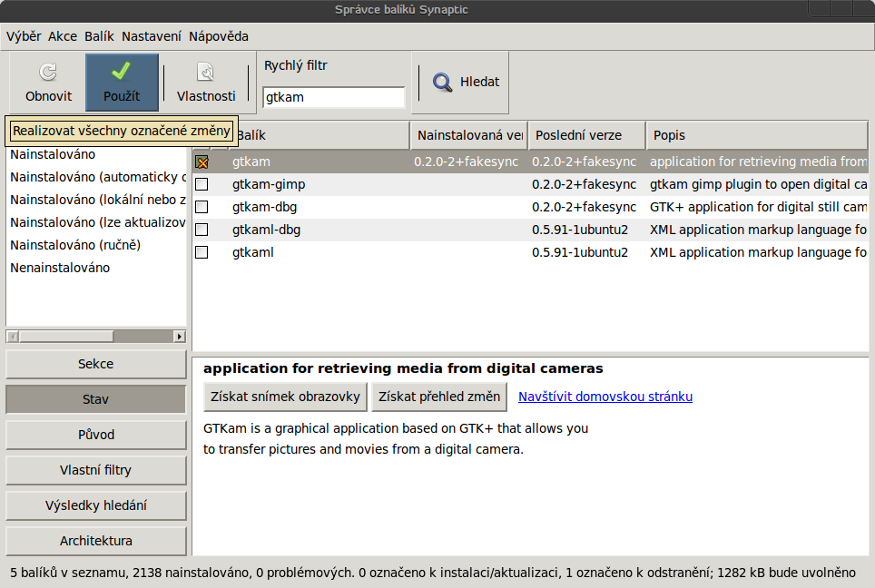Viewport: 875px width, 588px height.
Task: Select the Nainstalováno status filter
Action: pyautogui.click(x=96, y=154)
